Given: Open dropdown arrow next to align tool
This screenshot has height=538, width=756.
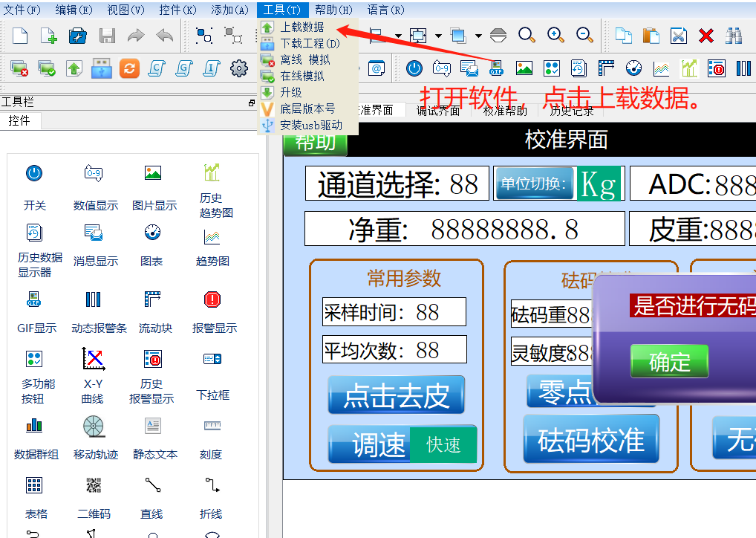Looking at the screenshot, I should 398,35.
